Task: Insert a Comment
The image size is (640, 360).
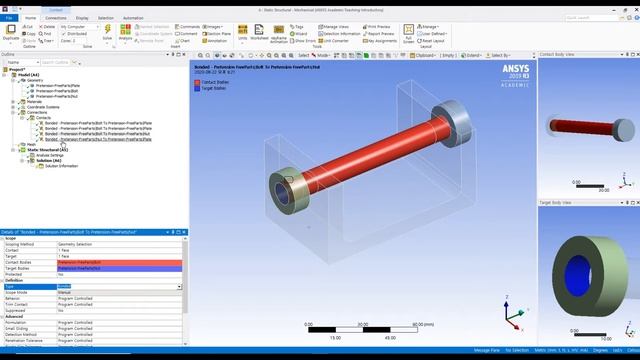Action: (x=186, y=33)
